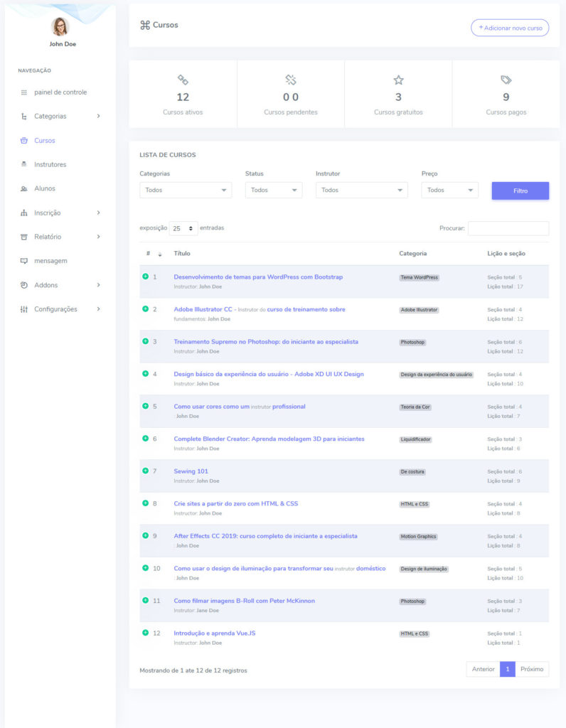Click the Instrutores icon in sidebar
The width and height of the screenshot is (566, 728).
pyautogui.click(x=23, y=164)
